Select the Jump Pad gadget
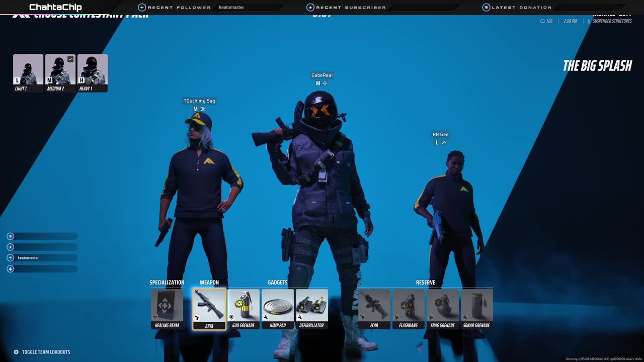The image size is (644, 362). click(278, 309)
